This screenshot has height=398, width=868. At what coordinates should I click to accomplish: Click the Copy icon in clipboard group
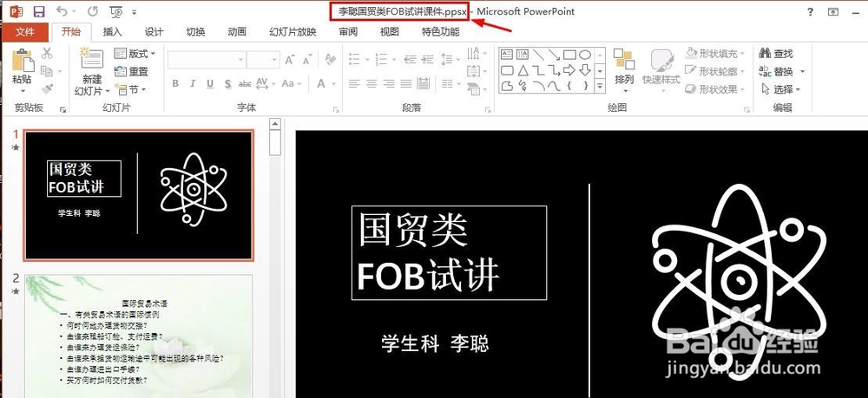(47, 71)
